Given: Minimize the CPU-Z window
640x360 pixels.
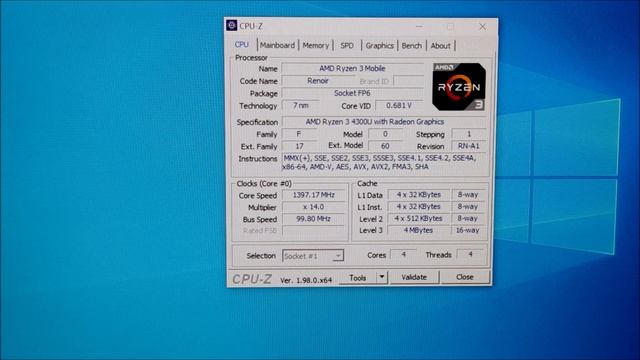Looking at the screenshot, I should (x=419, y=27).
